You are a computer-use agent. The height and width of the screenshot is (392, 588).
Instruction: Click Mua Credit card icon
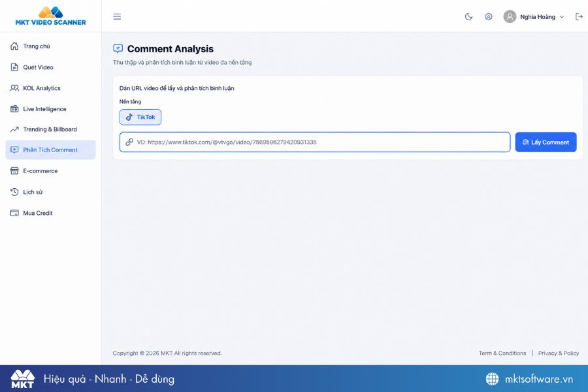tap(14, 213)
